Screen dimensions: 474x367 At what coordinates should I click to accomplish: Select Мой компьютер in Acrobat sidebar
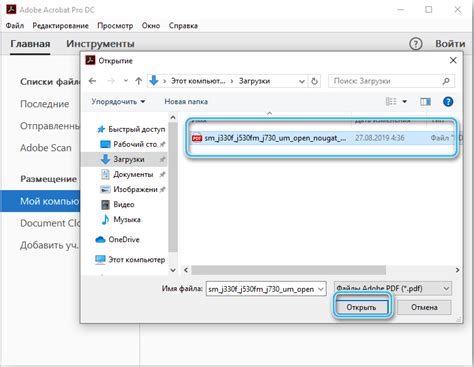click(40, 201)
